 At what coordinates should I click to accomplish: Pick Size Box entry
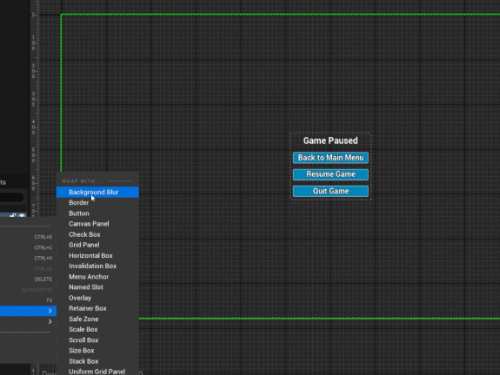[97, 350]
